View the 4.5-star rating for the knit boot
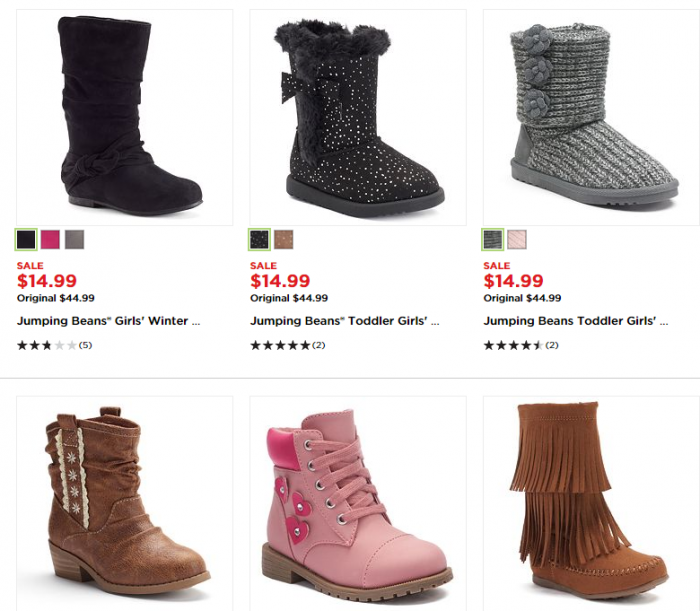This screenshot has height=611, width=700. pyautogui.click(x=521, y=345)
